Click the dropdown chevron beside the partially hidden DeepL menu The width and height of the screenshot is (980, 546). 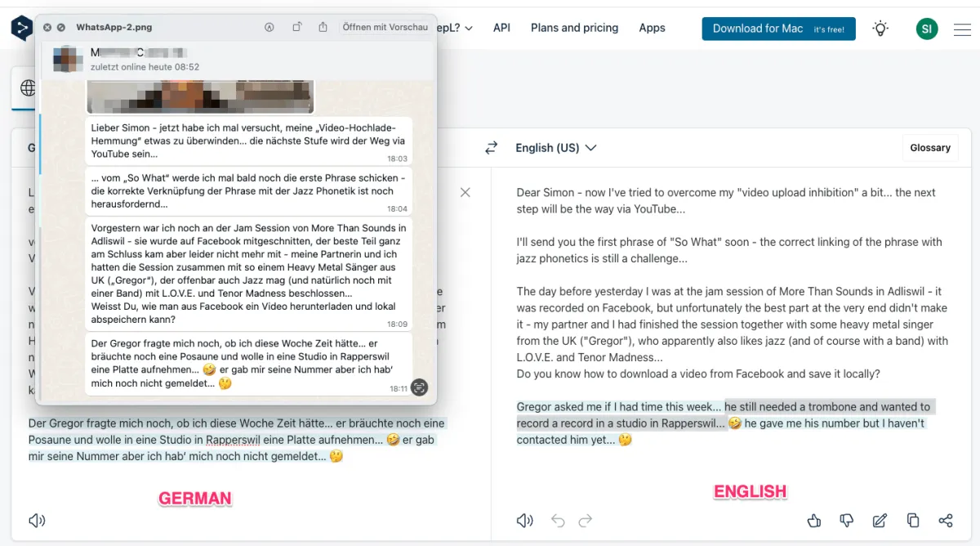tap(469, 29)
